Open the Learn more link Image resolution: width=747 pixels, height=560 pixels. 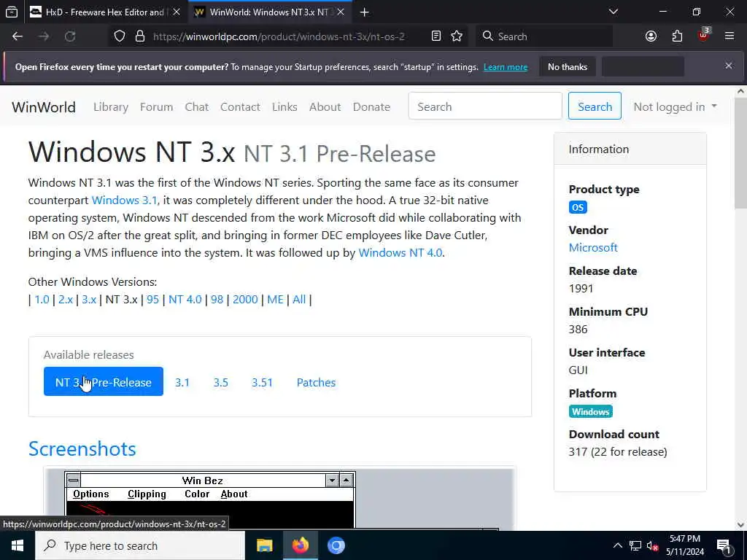coord(506,67)
